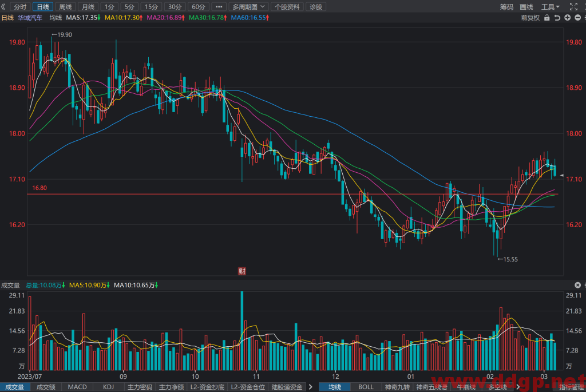The image size is (586, 392).
Task: Switch to the MACD indicator tab
Action: point(77,387)
